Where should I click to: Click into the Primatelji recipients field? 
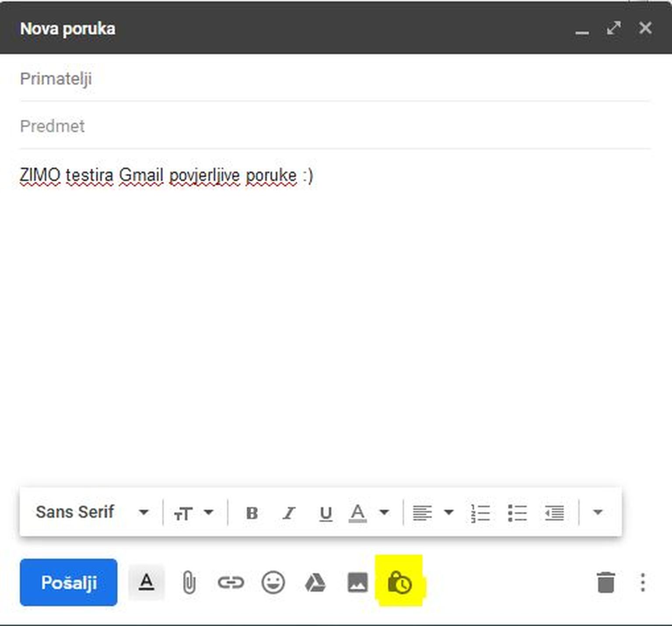coord(335,79)
